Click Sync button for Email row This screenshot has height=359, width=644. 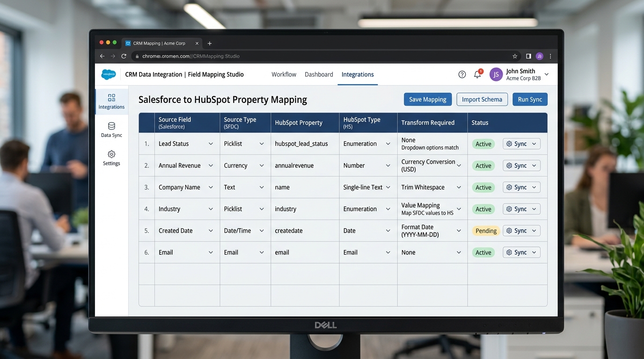coord(521,252)
